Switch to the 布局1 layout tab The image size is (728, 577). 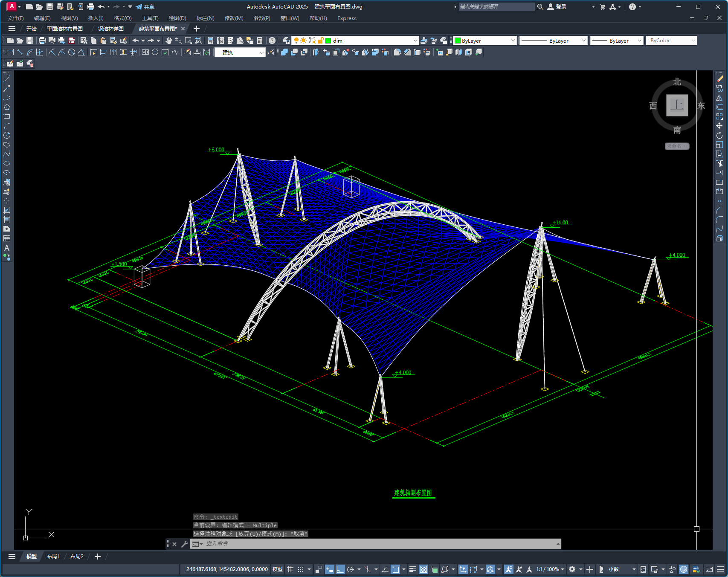(x=53, y=557)
